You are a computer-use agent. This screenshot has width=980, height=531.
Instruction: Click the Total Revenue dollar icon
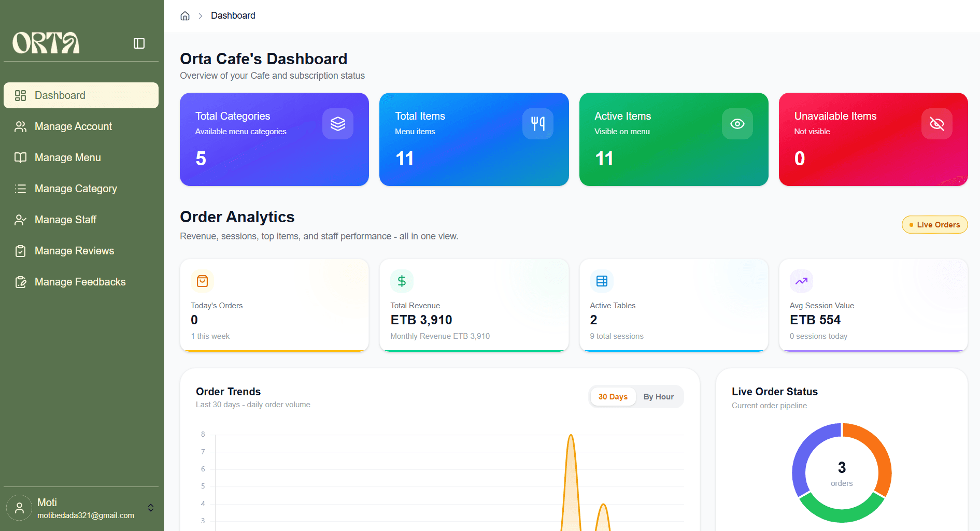(402, 281)
